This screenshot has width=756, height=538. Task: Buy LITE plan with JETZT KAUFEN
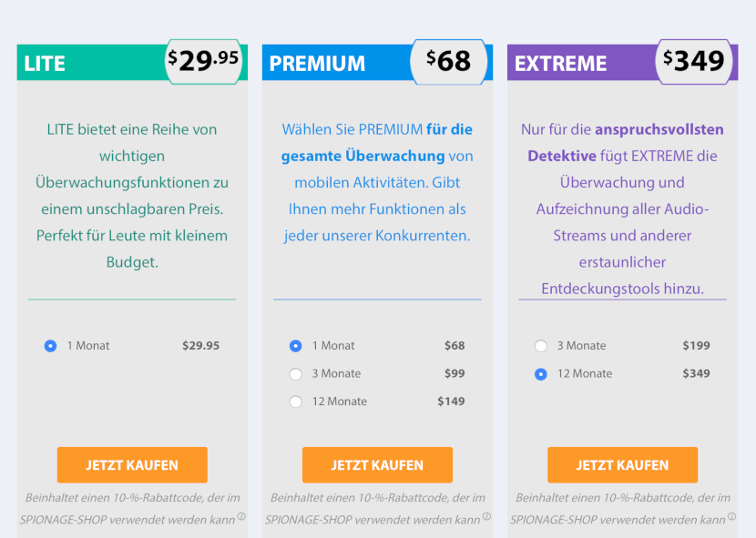(x=132, y=465)
